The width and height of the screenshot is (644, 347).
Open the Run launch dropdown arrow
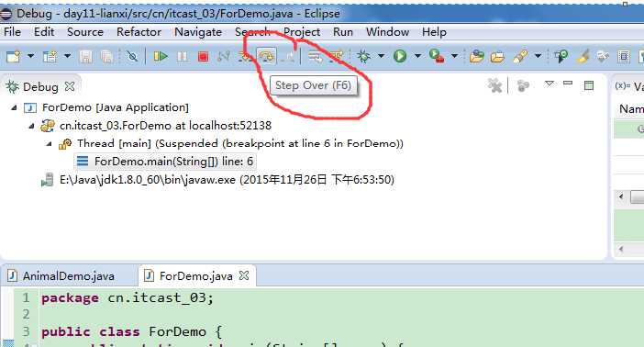417,56
